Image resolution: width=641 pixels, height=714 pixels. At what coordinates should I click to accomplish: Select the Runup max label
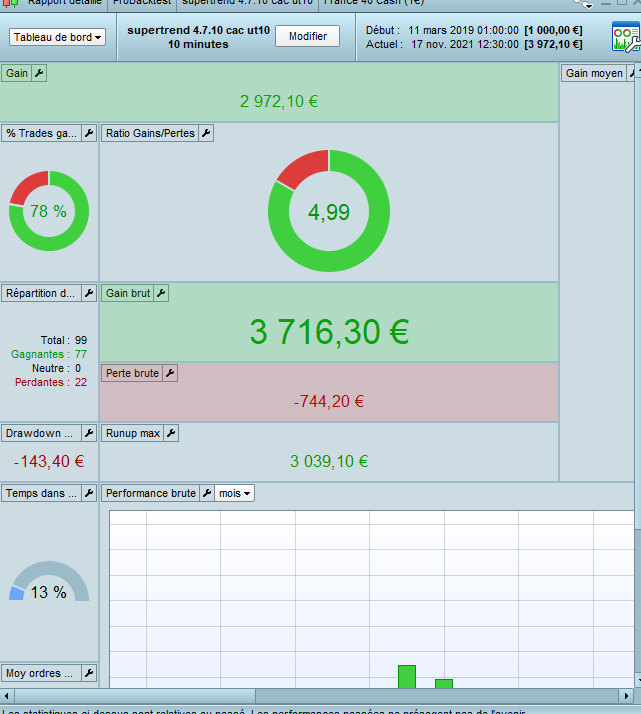pos(132,433)
